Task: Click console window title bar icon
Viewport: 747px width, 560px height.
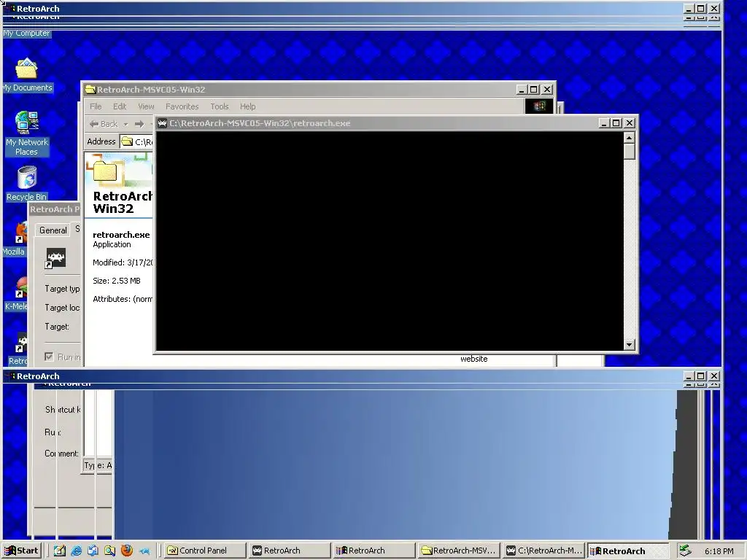Action: point(163,122)
